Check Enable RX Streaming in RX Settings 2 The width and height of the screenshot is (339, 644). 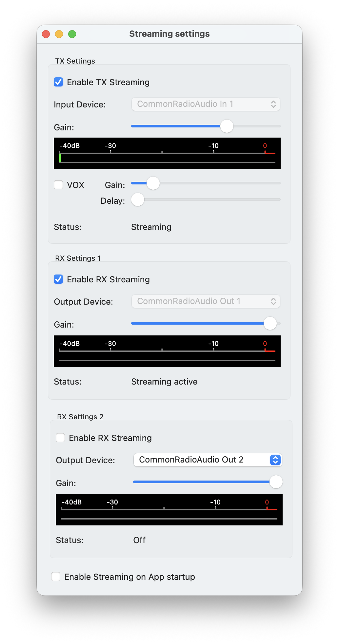(60, 438)
